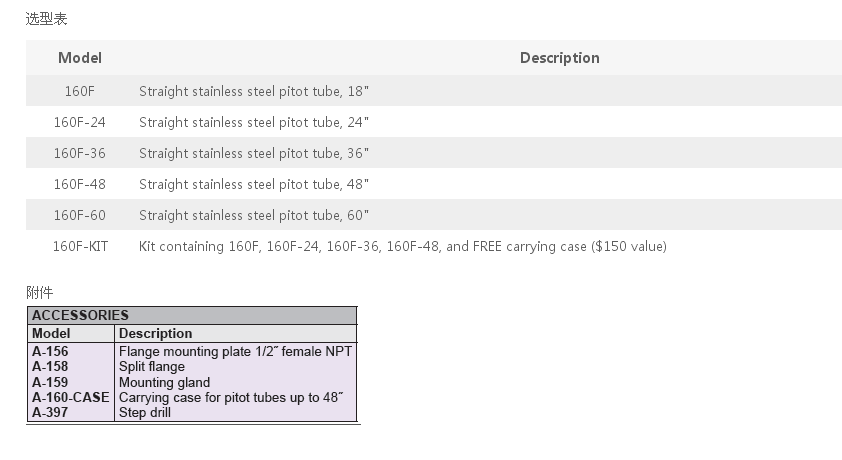Click the Step drill description
This screenshot has width=842, height=460.
tap(145, 412)
